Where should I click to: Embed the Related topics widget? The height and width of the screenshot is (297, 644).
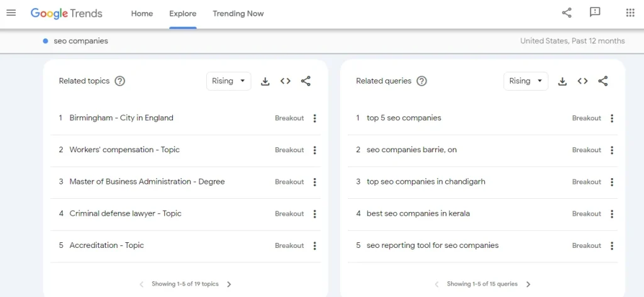286,81
